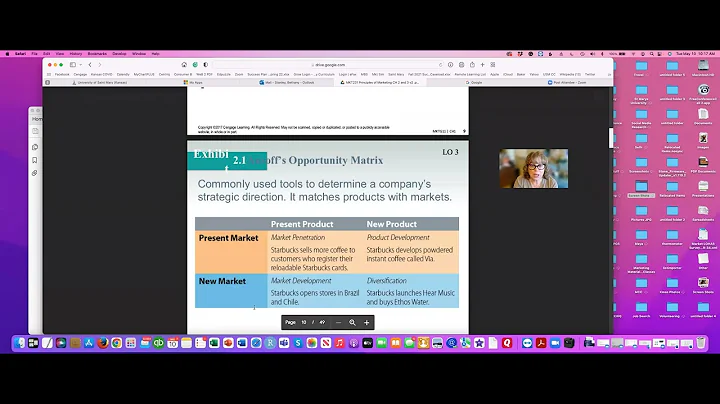Open Microsoft Excel from the Dock
Image resolution: width=720 pixels, height=404 pixels.
coord(214,343)
